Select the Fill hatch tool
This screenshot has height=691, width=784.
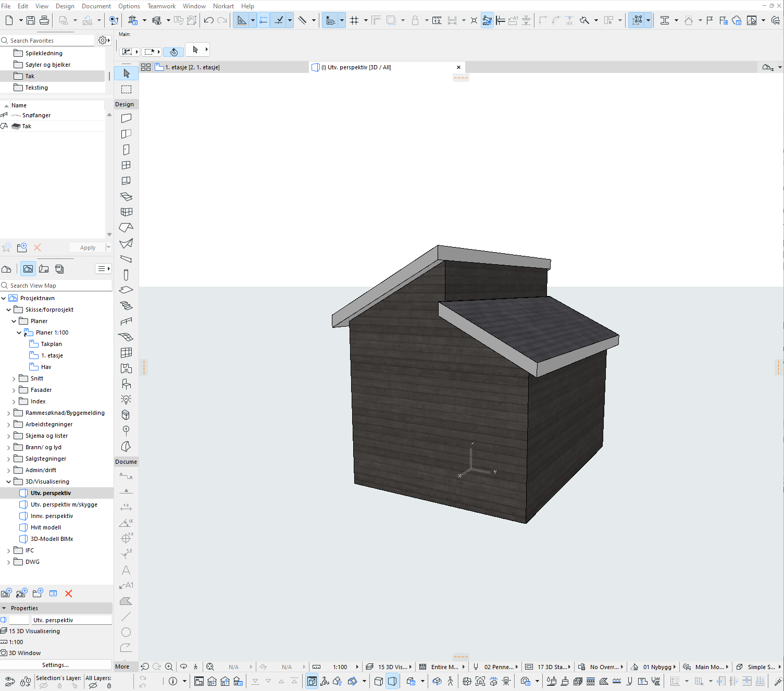click(x=126, y=601)
